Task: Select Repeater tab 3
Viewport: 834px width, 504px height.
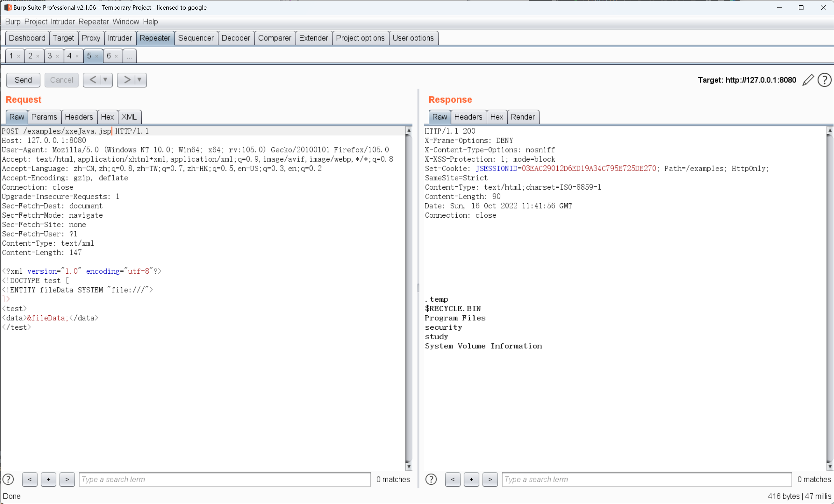Action: pos(50,56)
